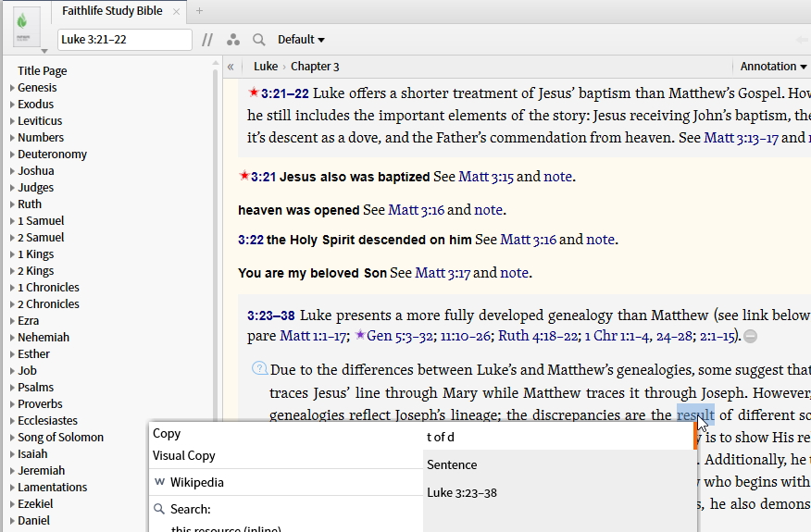Select 2 Chronicles in contents
This screenshot has width=811, height=532.
(x=49, y=303)
